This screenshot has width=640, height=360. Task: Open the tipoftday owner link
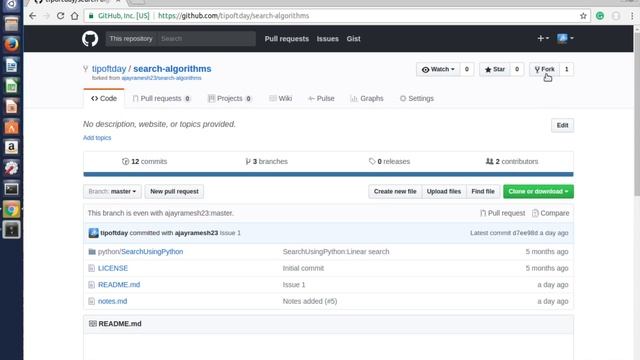click(109, 69)
